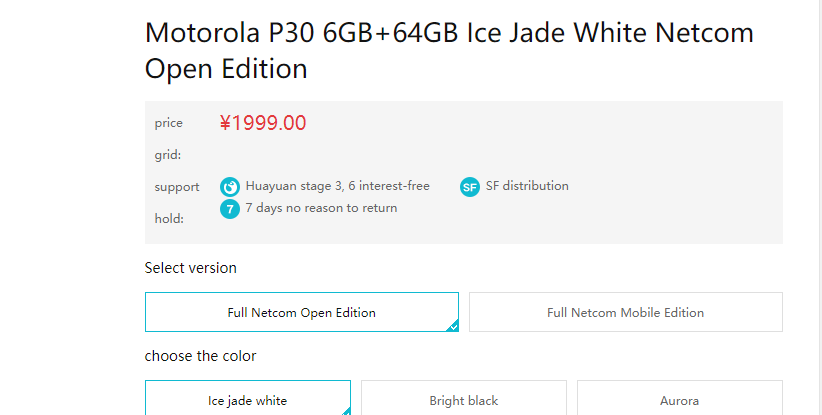Select the Full Netcom Open Edition version
Image resolution: width=822 pixels, height=415 pixels.
[x=301, y=312]
